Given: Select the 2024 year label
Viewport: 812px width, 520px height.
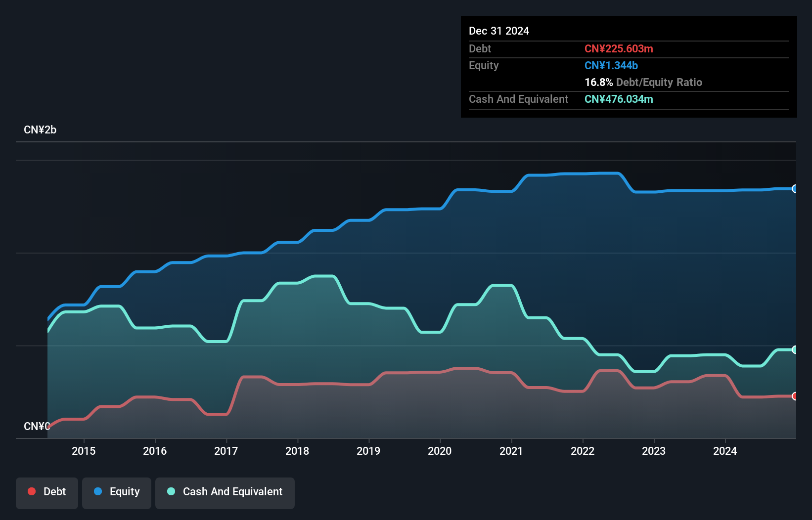Looking at the screenshot, I should (x=725, y=451).
